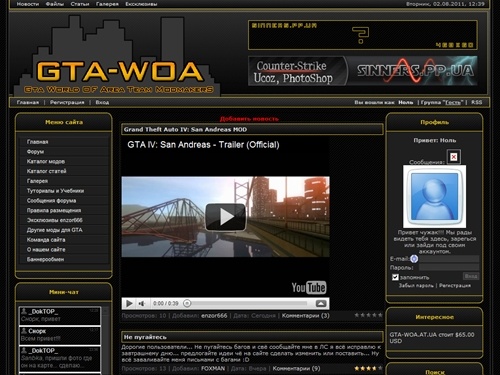Click the Гости group link

[x=453, y=102]
